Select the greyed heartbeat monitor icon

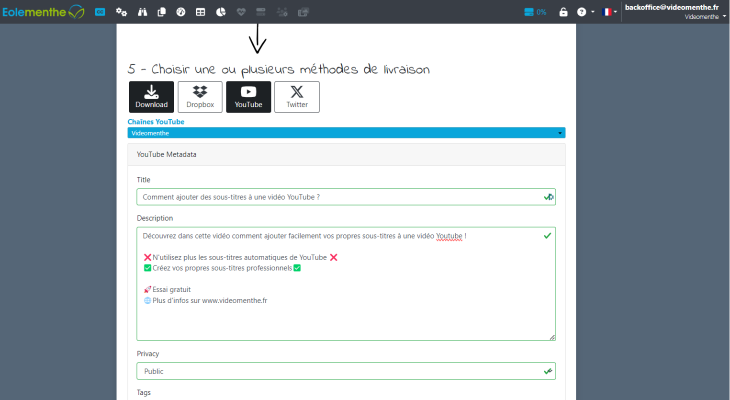pos(241,12)
